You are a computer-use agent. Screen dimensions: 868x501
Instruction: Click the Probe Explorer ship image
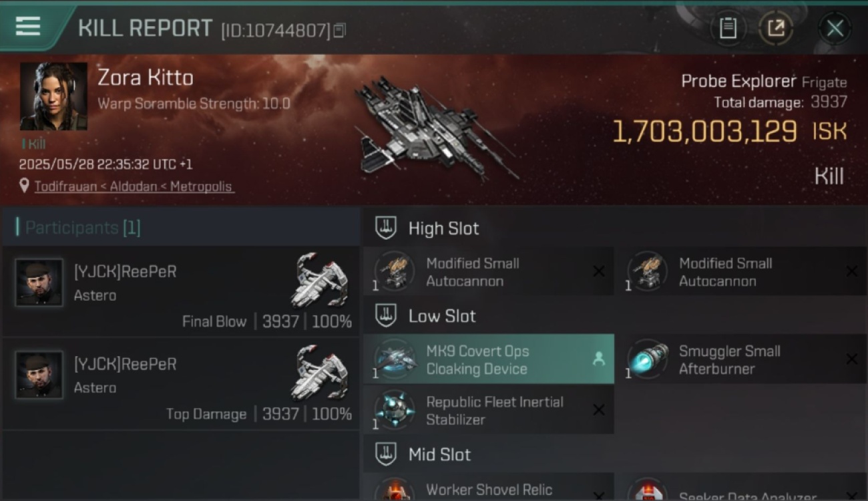tap(434, 128)
